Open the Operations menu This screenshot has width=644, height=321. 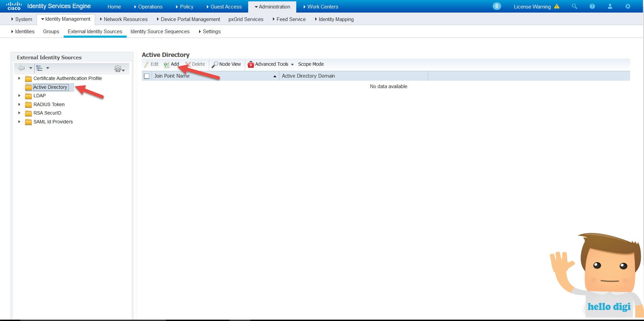pos(148,7)
